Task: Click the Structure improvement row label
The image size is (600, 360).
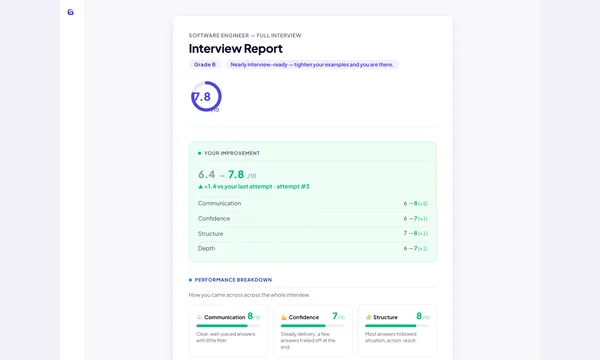Action: [x=210, y=233]
